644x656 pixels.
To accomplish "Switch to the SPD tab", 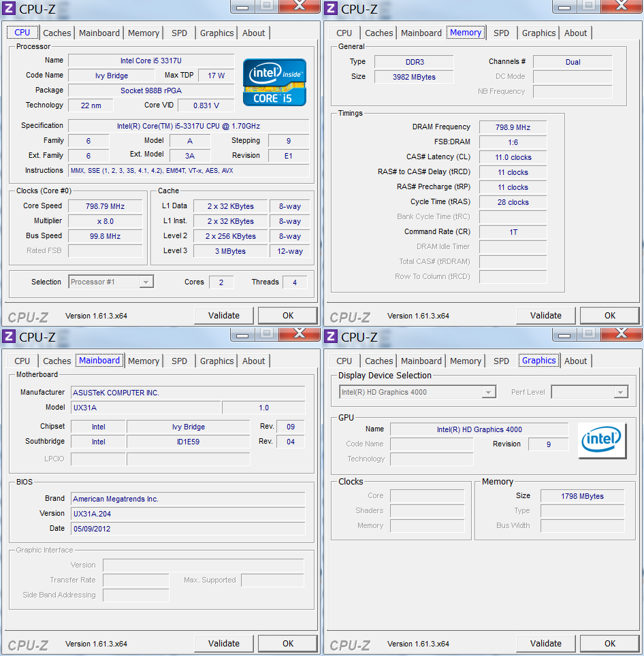I will [179, 32].
